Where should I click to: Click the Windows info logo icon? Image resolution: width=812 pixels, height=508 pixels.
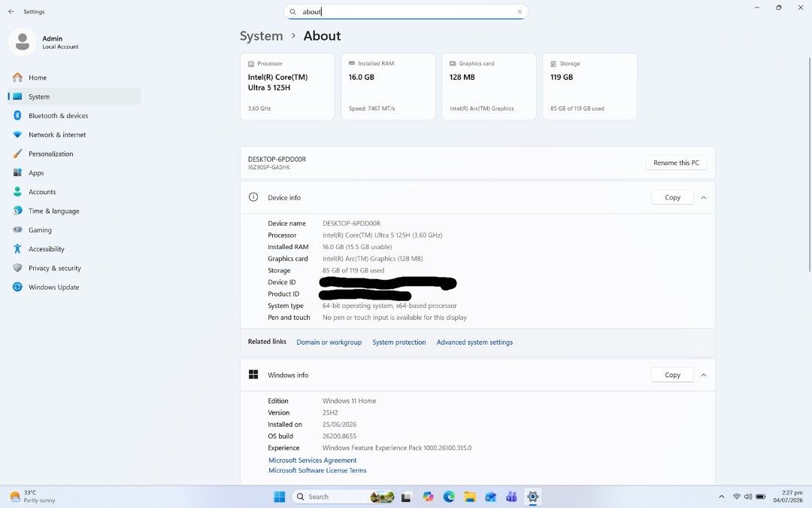[253, 374]
